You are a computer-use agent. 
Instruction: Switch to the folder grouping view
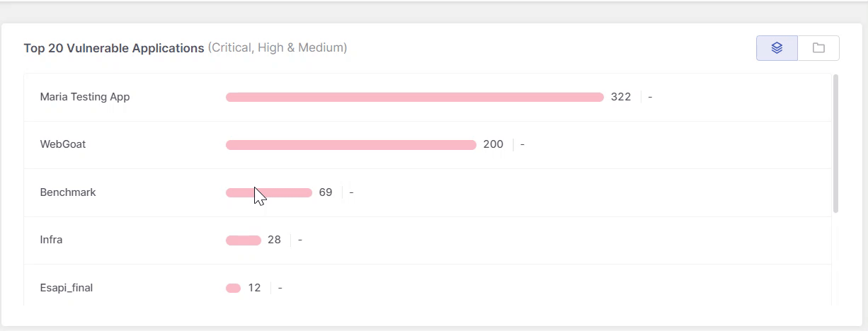(x=818, y=48)
